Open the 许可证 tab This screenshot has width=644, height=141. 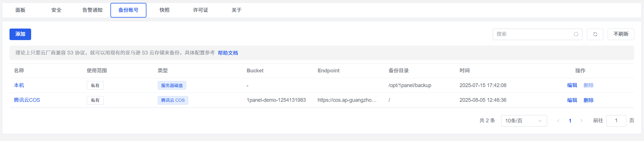tap(201, 10)
